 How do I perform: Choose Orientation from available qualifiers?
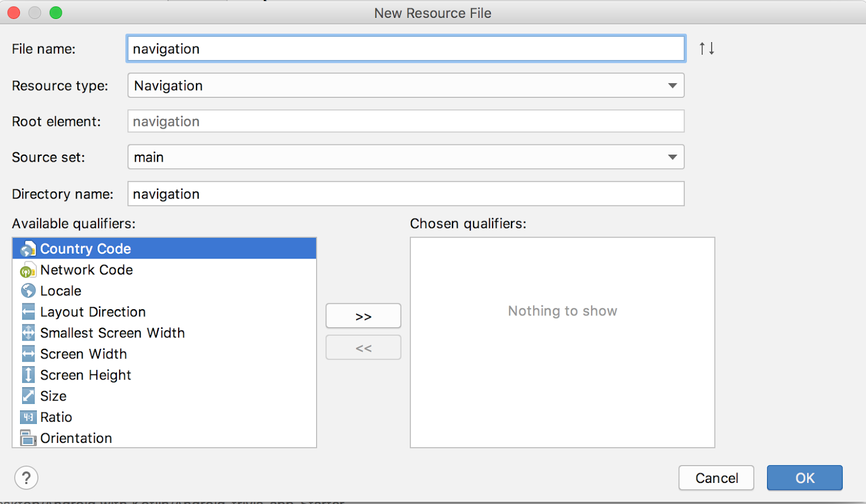click(76, 438)
